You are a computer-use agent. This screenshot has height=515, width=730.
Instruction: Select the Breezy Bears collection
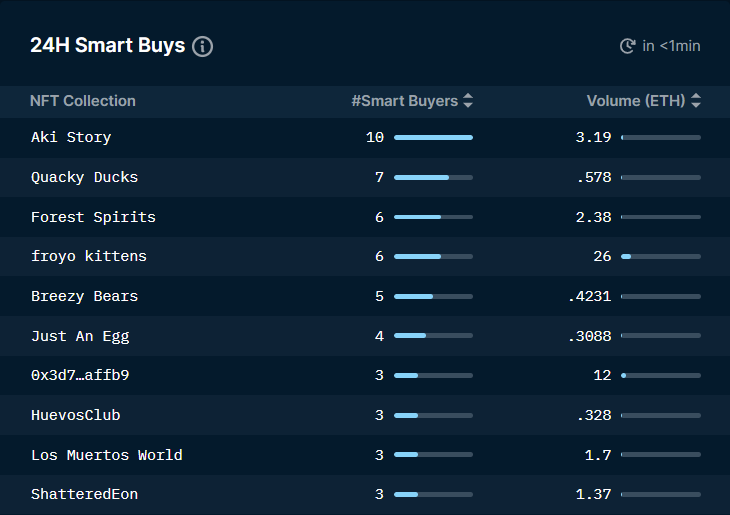[84, 296]
